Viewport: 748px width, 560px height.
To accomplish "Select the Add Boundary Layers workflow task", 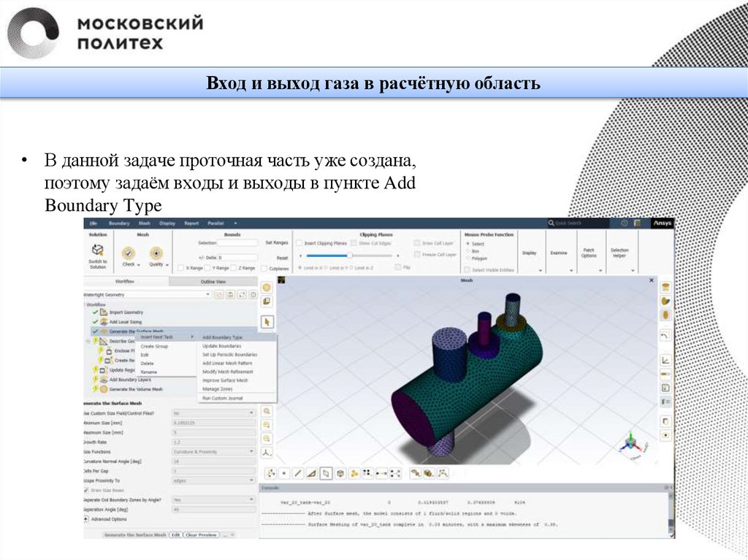I will click(130, 380).
